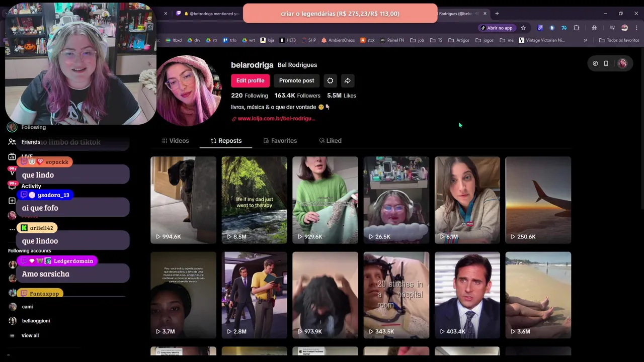Open the 163.4K Followers list
644x362 pixels.
pyautogui.click(x=297, y=96)
